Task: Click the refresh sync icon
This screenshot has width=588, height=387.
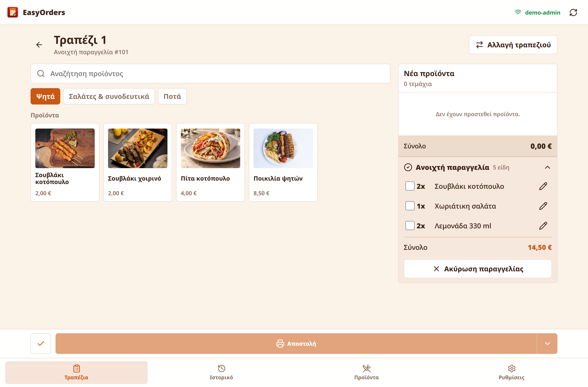Action: point(573,12)
